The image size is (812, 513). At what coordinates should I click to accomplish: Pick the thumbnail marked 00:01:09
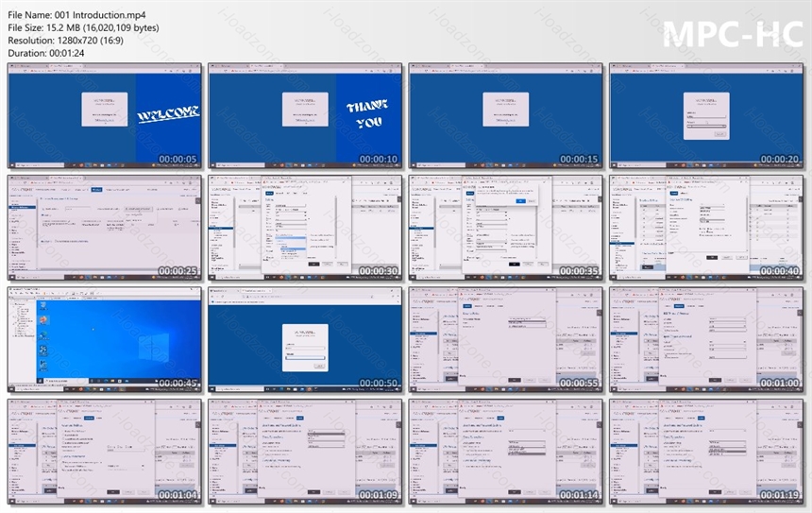[x=305, y=452]
